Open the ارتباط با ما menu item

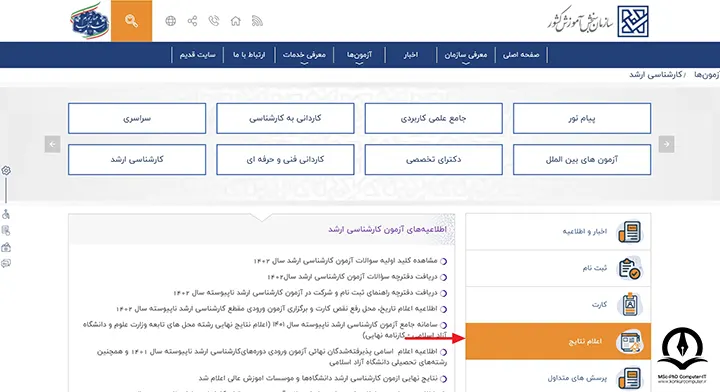pos(249,55)
